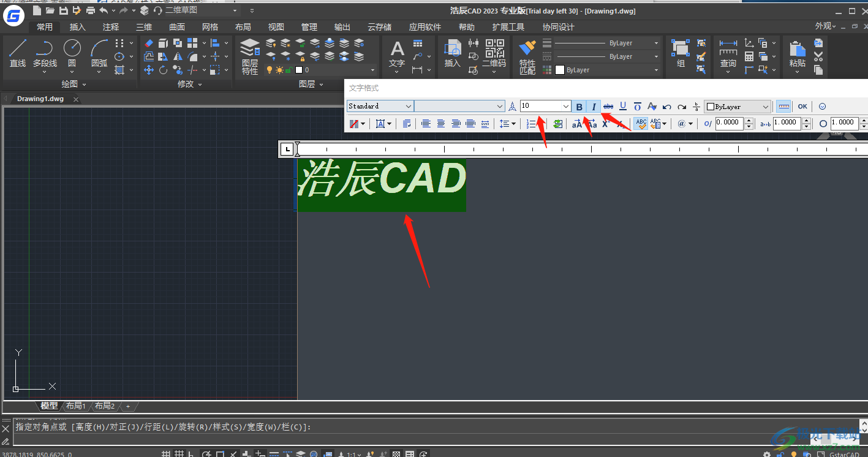868x457 pixels.
Task: Click the Move tool icon
Action: [x=149, y=70]
